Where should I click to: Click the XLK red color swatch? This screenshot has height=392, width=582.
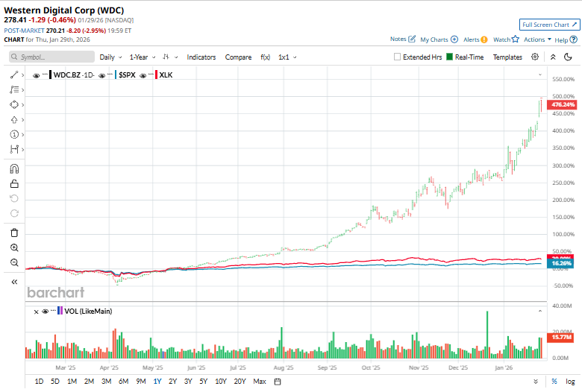[156, 75]
